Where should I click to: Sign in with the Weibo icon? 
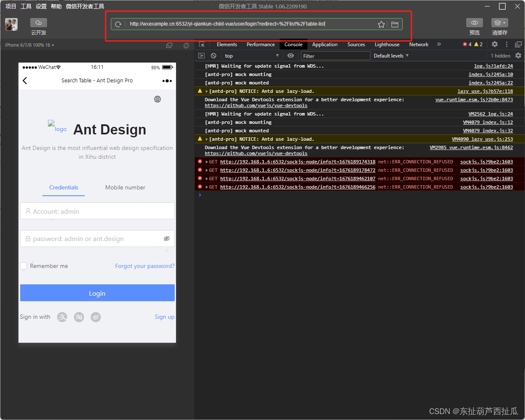point(96,317)
